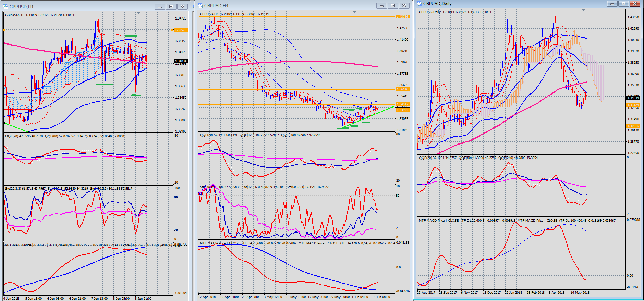Click the Sto(20,3,3) 61.5719 label in H1
The width and height of the screenshot is (644, 301).
pos(19,189)
